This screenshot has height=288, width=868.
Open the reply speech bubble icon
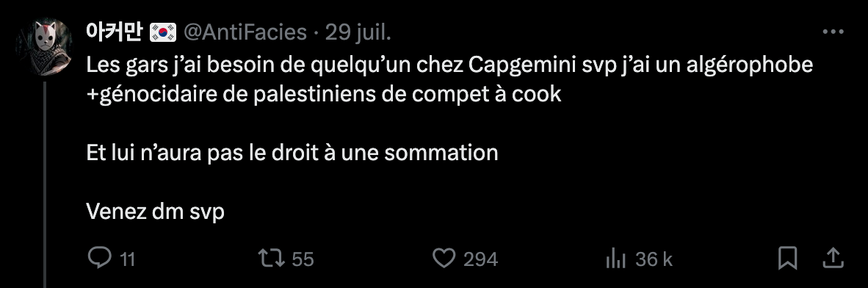tap(100, 258)
